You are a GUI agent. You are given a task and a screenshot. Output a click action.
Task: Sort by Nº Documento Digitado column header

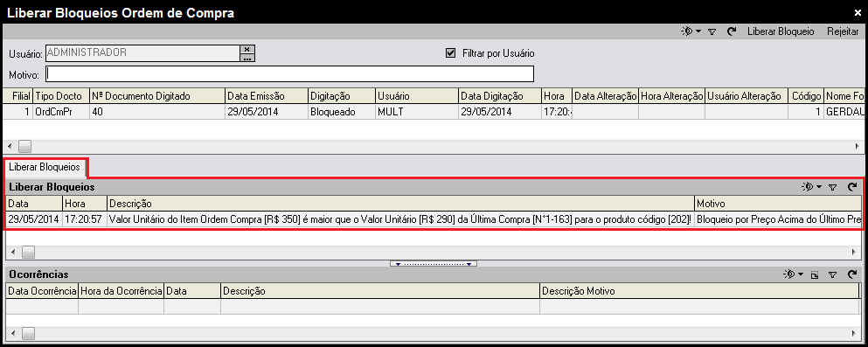[157, 96]
